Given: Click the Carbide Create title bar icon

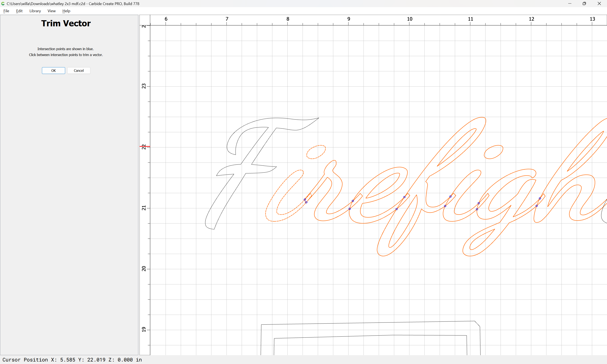Looking at the screenshot, I should (x=3, y=4).
